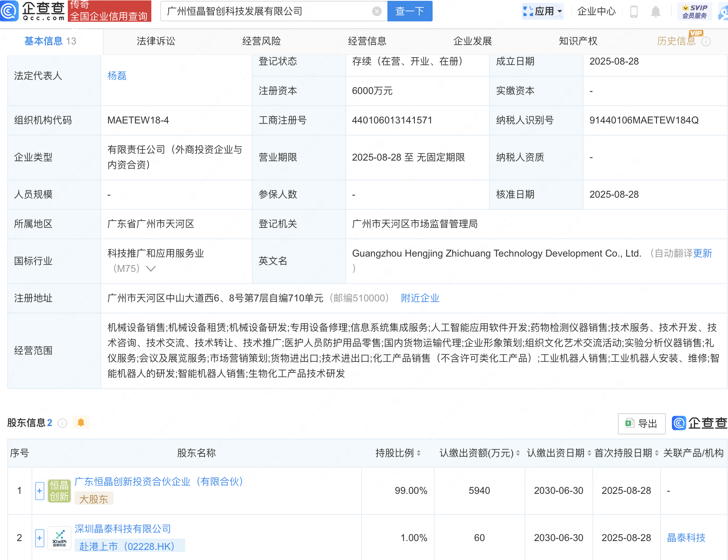The image size is (728, 560).
Task: Click 赴港上市 (02228.HK) tag
Action: [x=130, y=545]
